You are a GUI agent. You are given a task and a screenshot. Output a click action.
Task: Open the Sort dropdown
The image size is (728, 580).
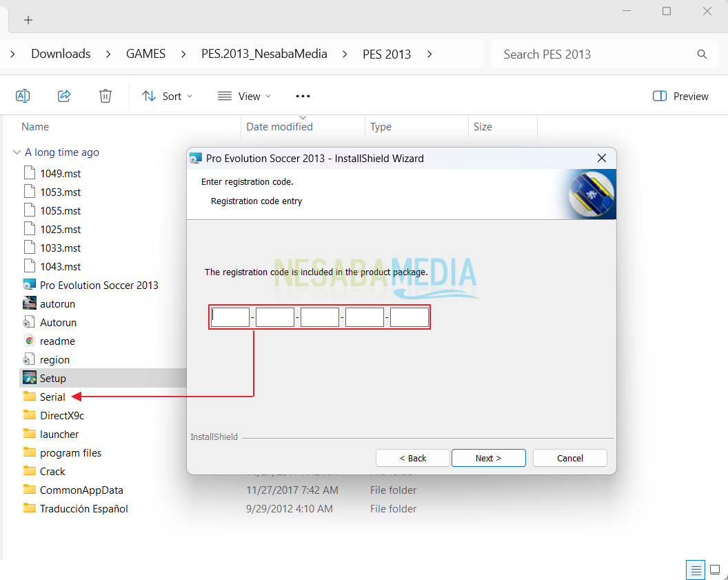[167, 96]
